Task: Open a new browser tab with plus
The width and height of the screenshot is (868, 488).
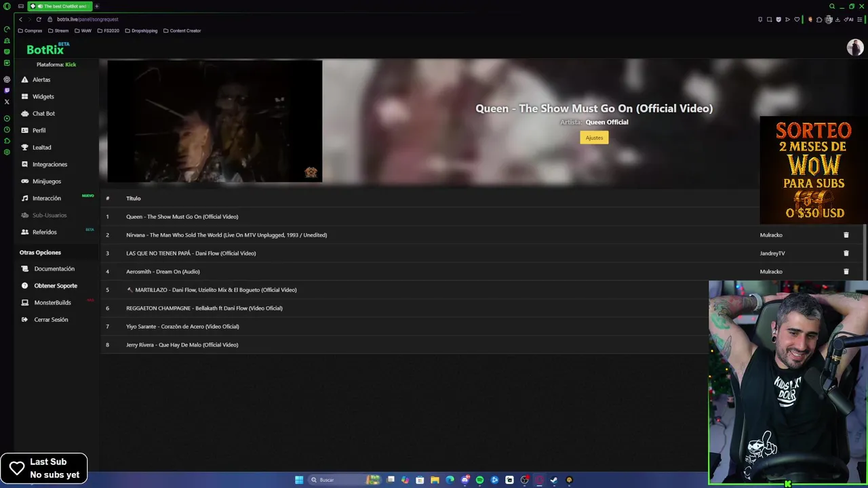Action: coord(96,6)
